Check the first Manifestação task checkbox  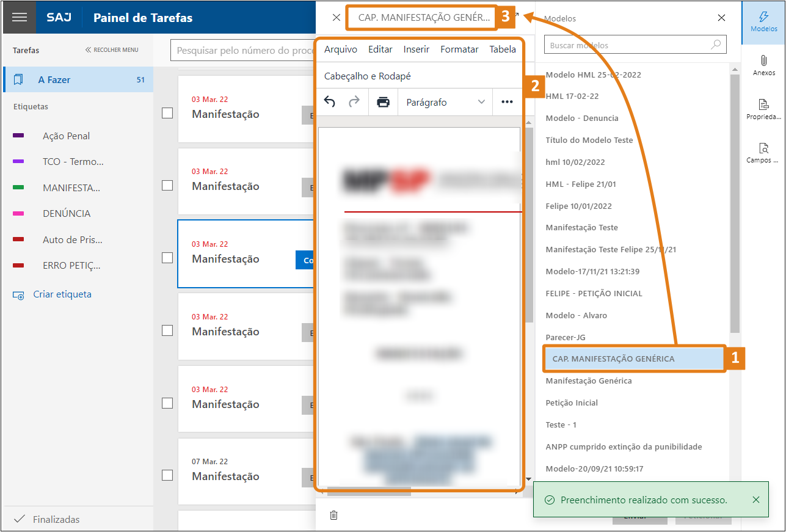pos(167,113)
